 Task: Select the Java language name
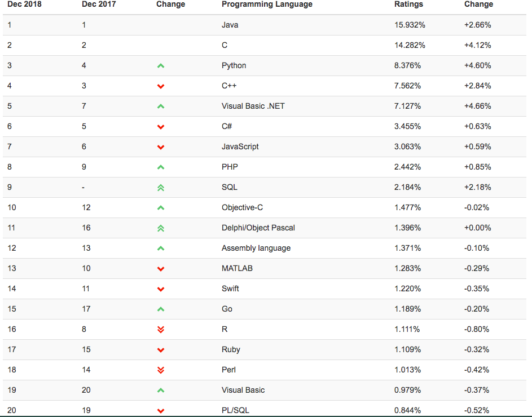(x=230, y=25)
